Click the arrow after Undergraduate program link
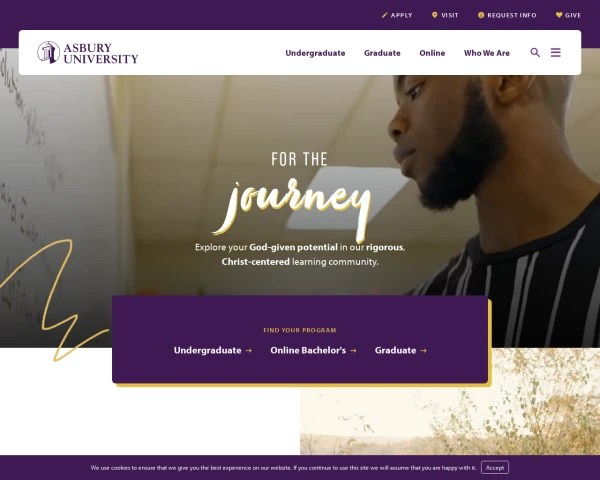The height and width of the screenshot is (480, 600). point(249,351)
